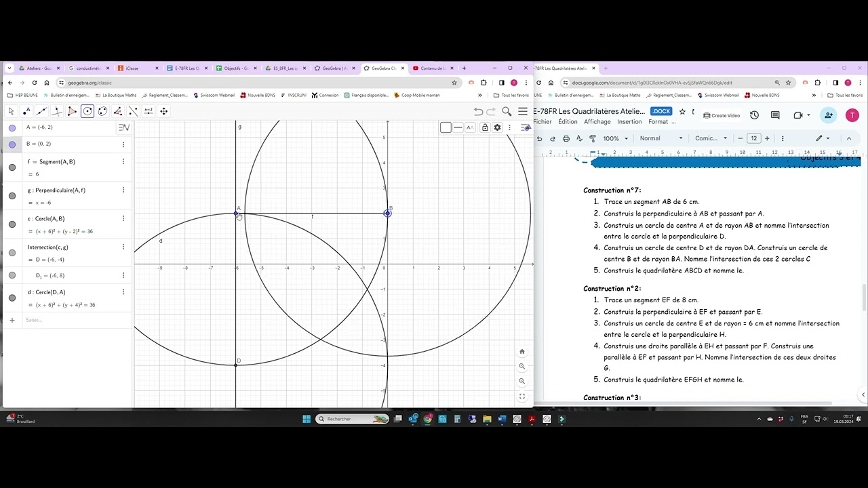Viewport: 868px width, 488px height.
Task: Click Create Video button
Action: (722, 115)
